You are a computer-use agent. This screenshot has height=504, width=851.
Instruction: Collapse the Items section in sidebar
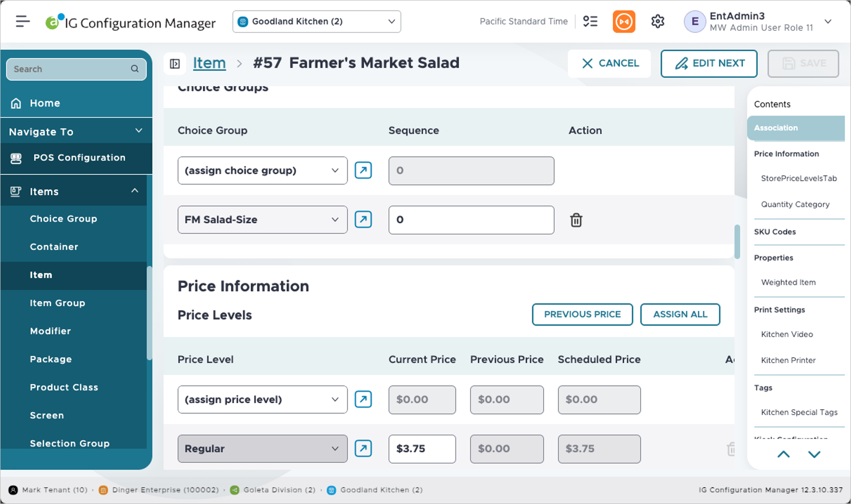[x=135, y=191]
